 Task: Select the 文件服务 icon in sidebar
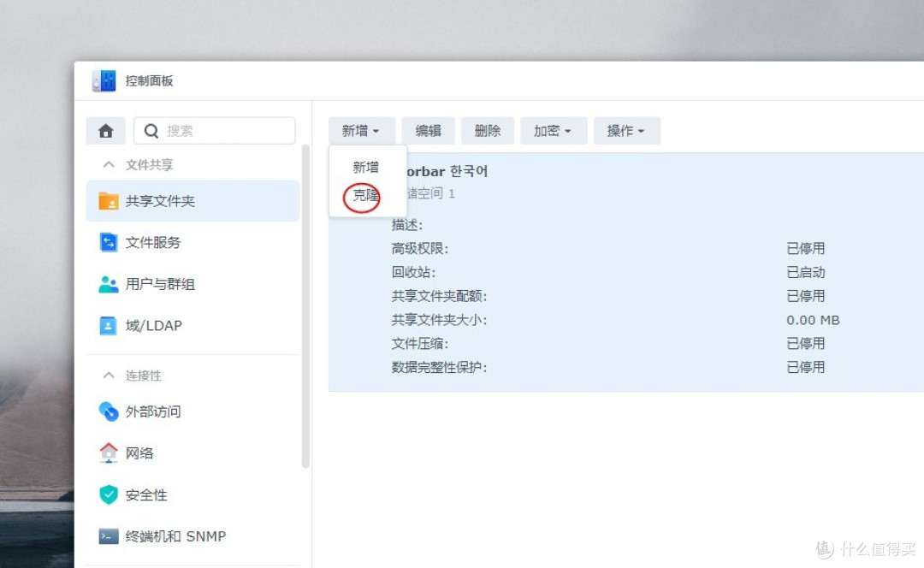[109, 242]
